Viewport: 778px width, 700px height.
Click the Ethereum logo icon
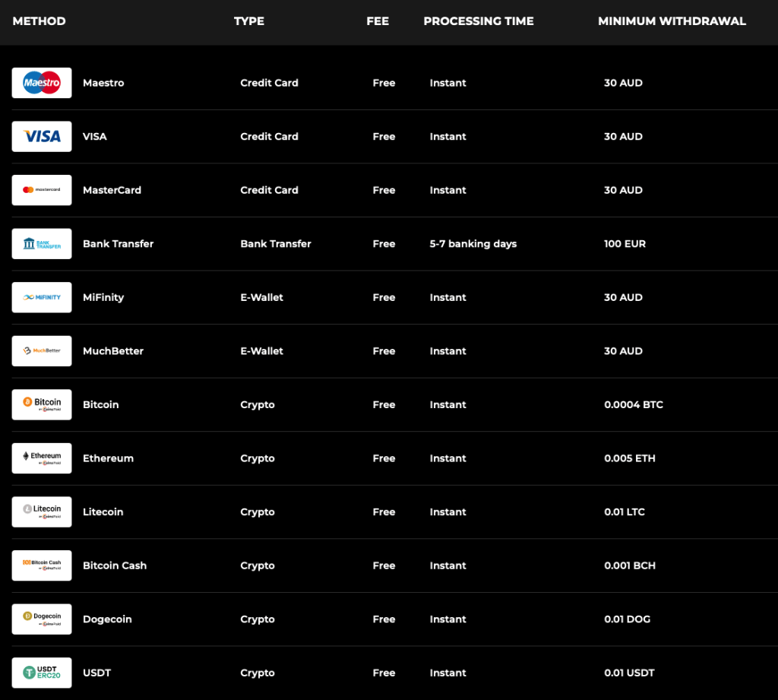(42, 458)
